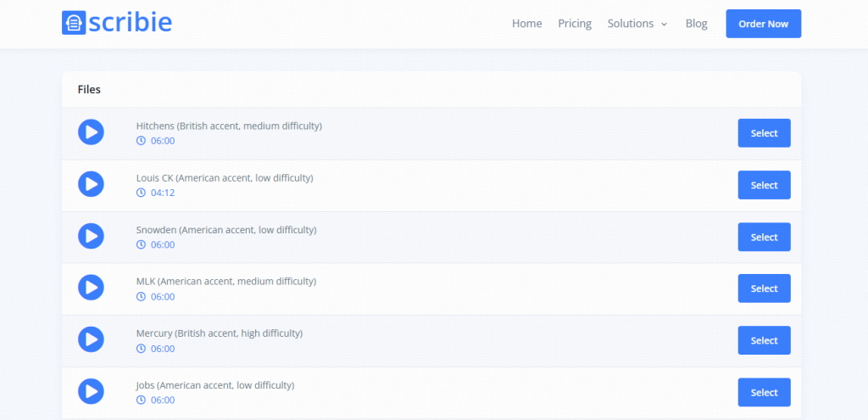Screen dimensions: 868x420
Task: Select the Snowden file
Action: coord(764,237)
